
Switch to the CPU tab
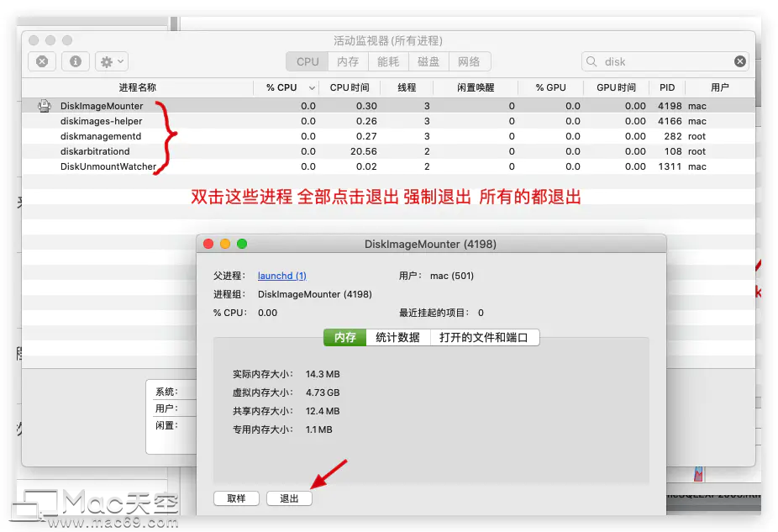pyautogui.click(x=308, y=61)
